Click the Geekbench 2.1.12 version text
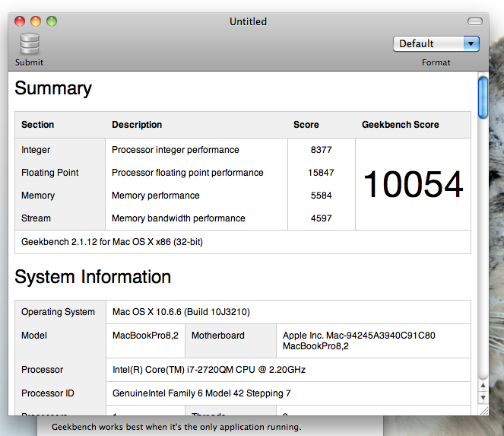The image size is (504, 436). click(112, 242)
